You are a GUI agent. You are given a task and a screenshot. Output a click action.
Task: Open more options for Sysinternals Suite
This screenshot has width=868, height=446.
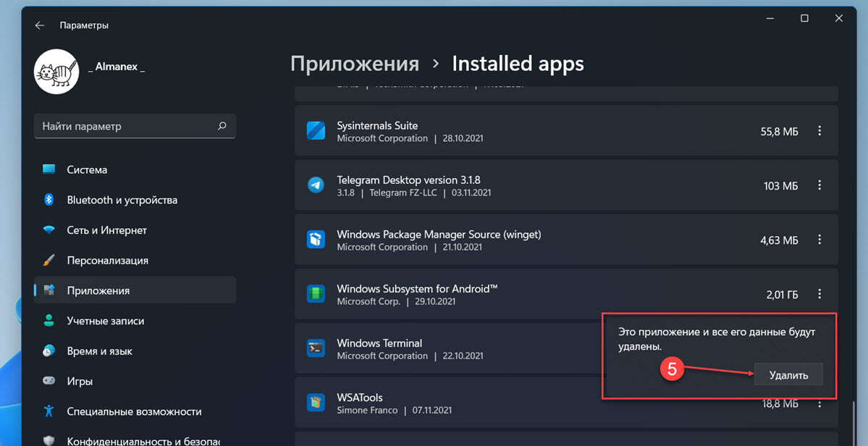[819, 131]
